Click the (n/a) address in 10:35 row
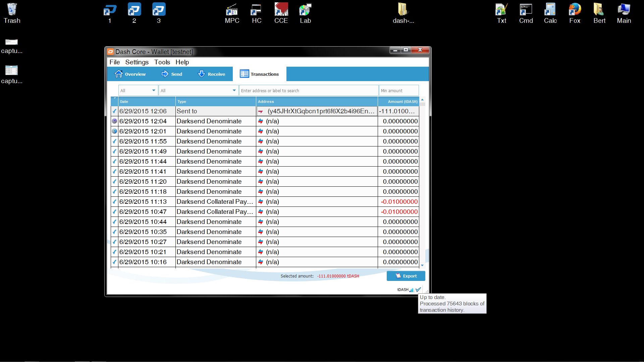The height and width of the screenshot is (362, 644). pyautogui.click(x=272, y=232)
